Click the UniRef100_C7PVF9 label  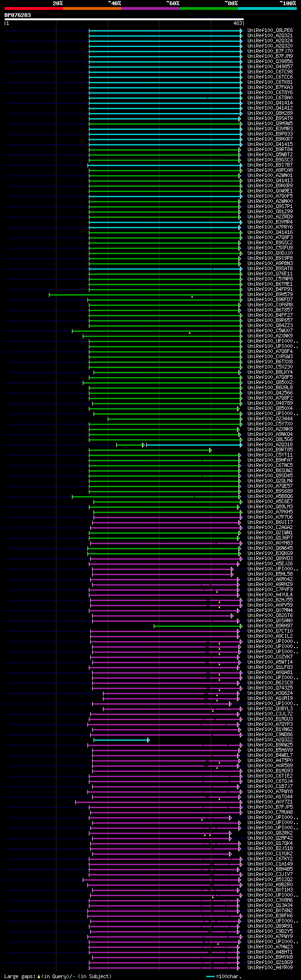[270, 590]
